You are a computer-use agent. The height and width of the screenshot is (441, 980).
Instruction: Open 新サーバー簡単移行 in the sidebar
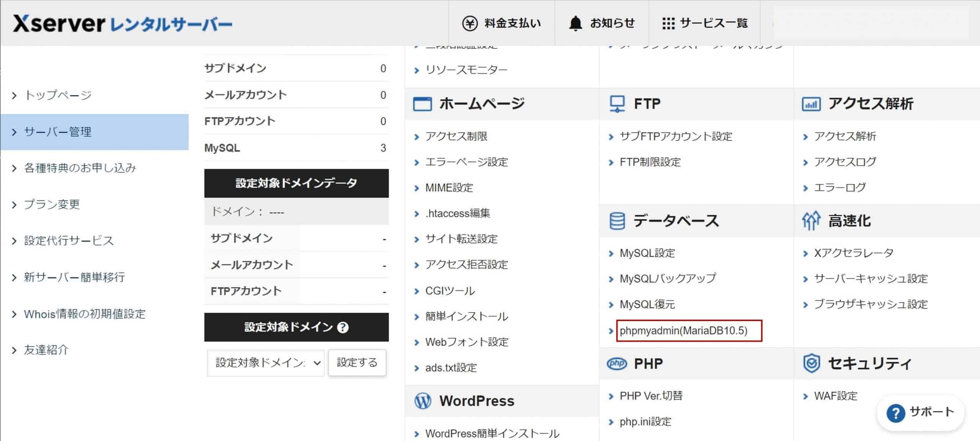pyautogui.click(x=74, y=277)
